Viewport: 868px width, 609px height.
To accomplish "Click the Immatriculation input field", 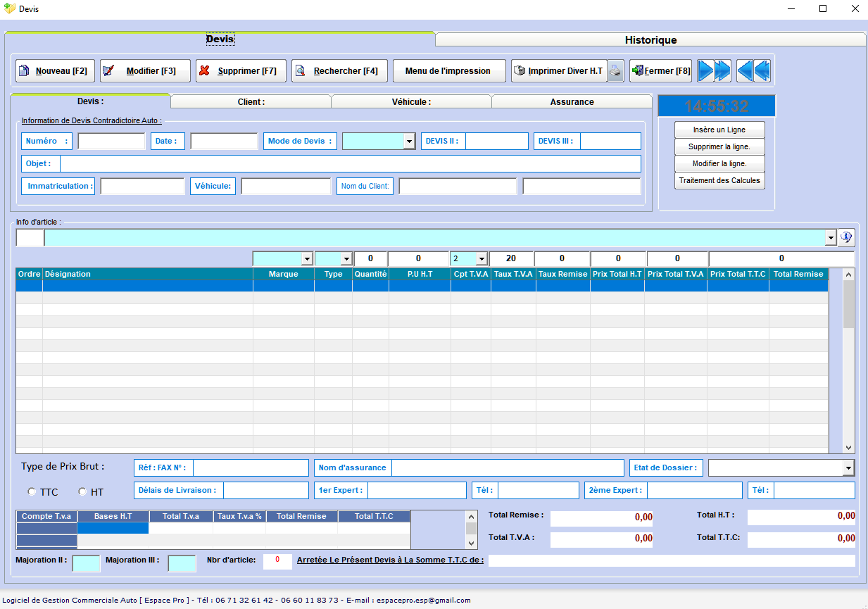I will [142, 187].
